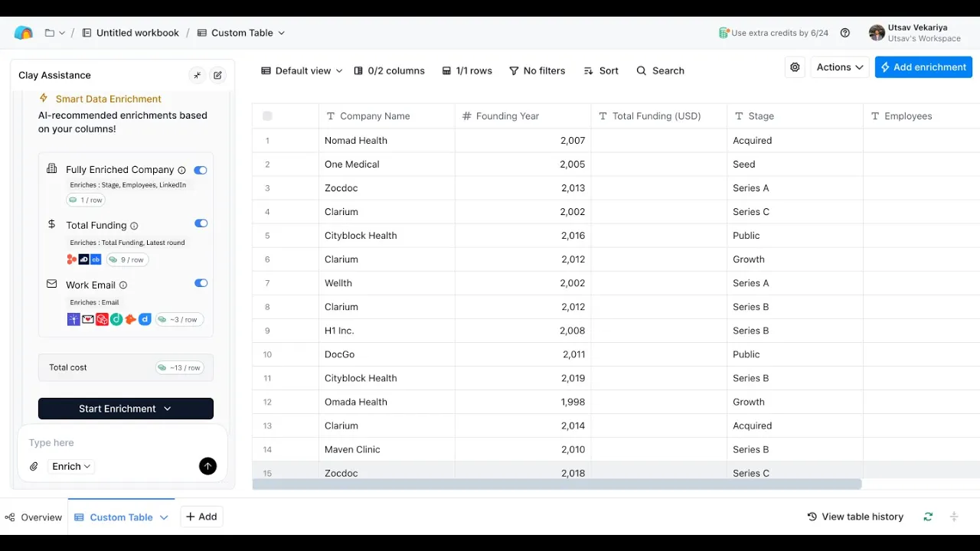980x551 pixels.
Task: Click the Employees column header
Action: click(x=922, y=116)
